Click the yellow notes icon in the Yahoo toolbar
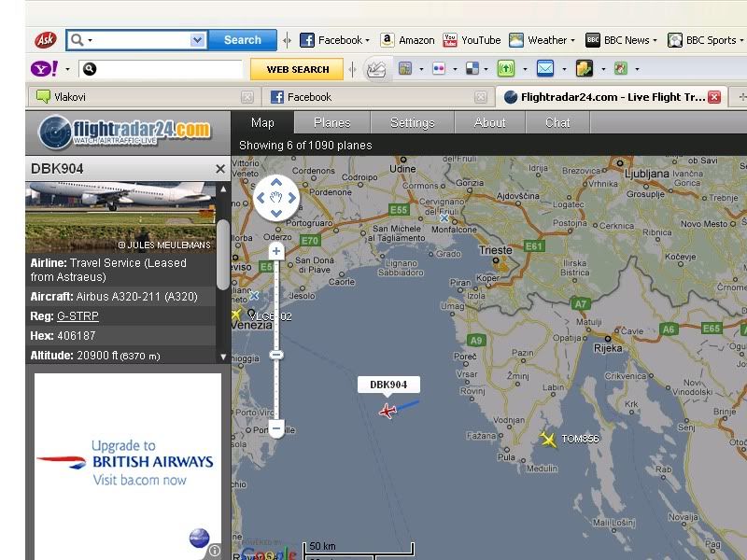 585,68
